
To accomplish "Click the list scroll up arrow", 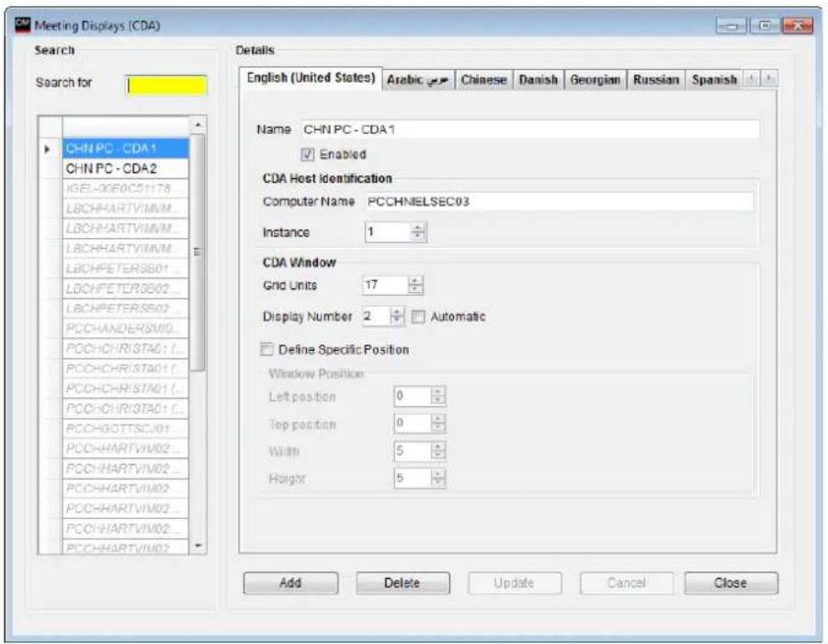I will point(198,125).
